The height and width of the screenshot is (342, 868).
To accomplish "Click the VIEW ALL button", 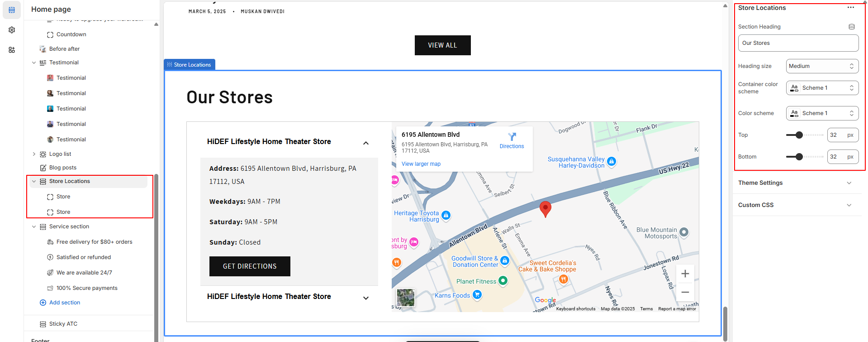I will tap(443, 45).
